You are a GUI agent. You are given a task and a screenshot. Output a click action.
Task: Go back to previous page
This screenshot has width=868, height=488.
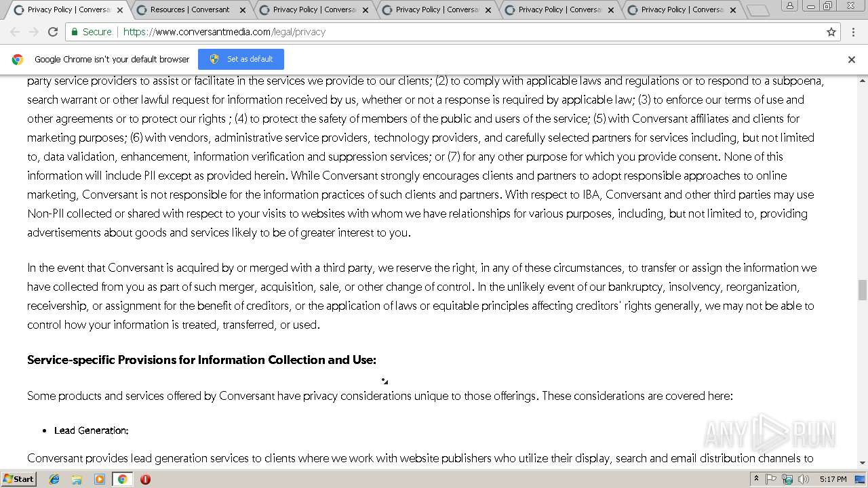[x=15, y=32]
